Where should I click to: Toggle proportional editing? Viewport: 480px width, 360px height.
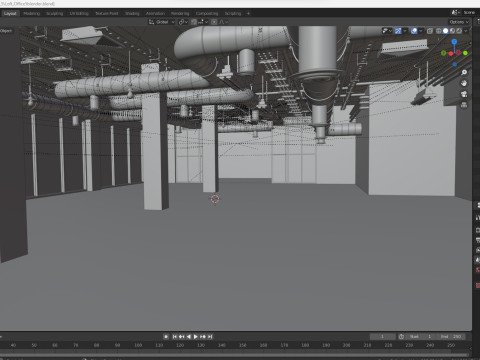(214, 22)
